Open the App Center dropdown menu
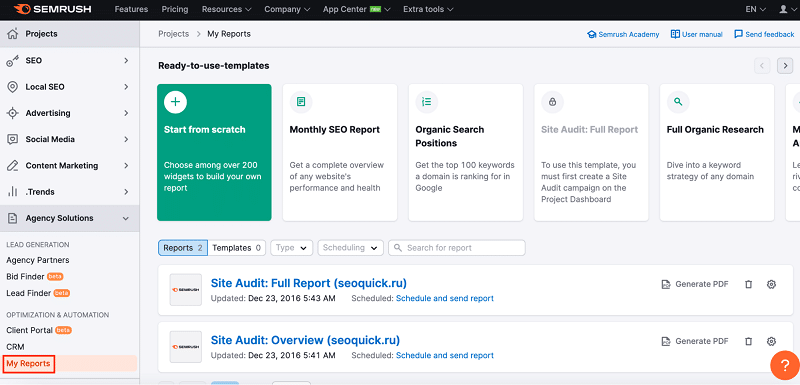Screen dimensions: 800x385 (x=357, y=9)
